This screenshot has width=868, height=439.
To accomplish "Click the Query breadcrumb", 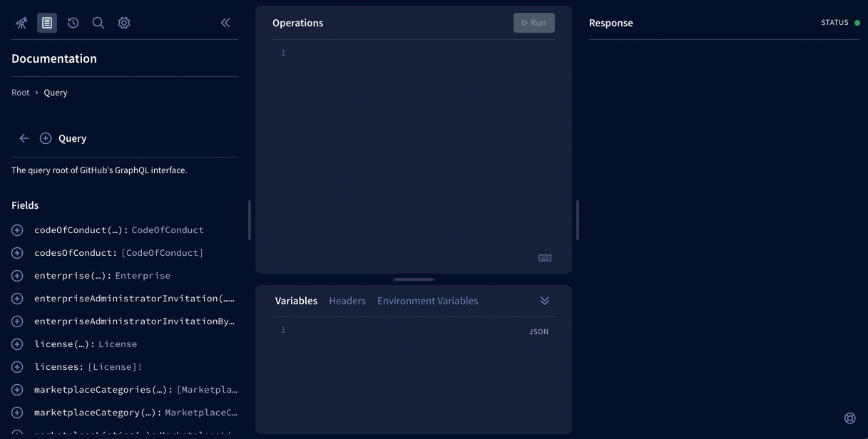I will point(56,93).
